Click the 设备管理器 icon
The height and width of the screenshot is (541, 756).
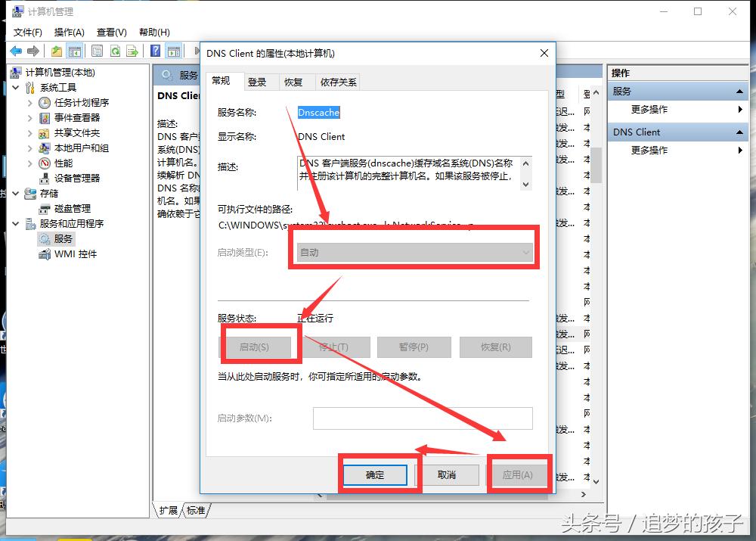(45, 178)
